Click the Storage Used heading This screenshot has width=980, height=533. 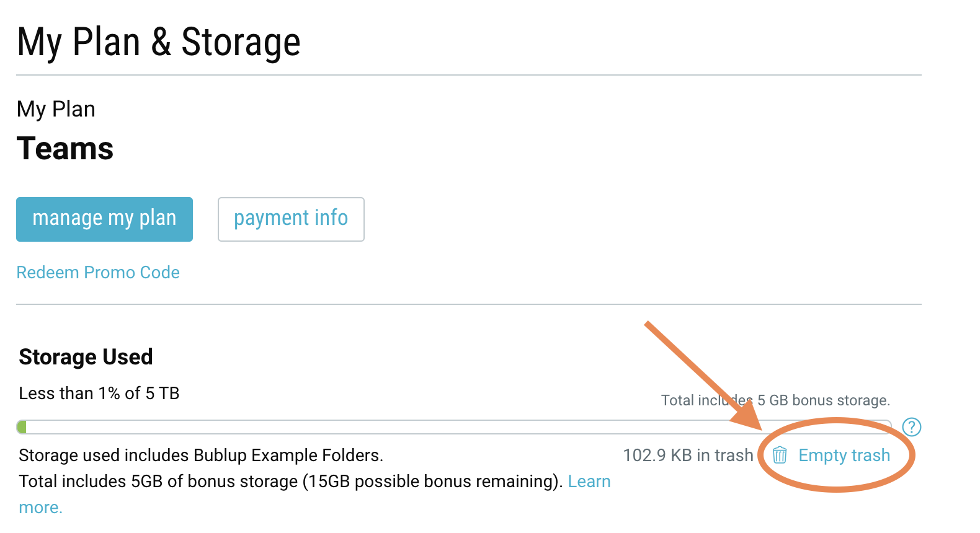coord(86,357)
